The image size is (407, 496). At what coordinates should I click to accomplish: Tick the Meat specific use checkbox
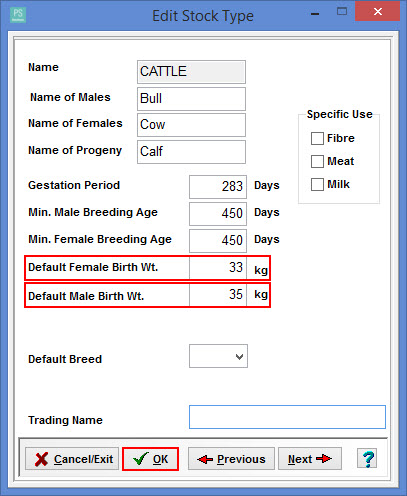317,161
